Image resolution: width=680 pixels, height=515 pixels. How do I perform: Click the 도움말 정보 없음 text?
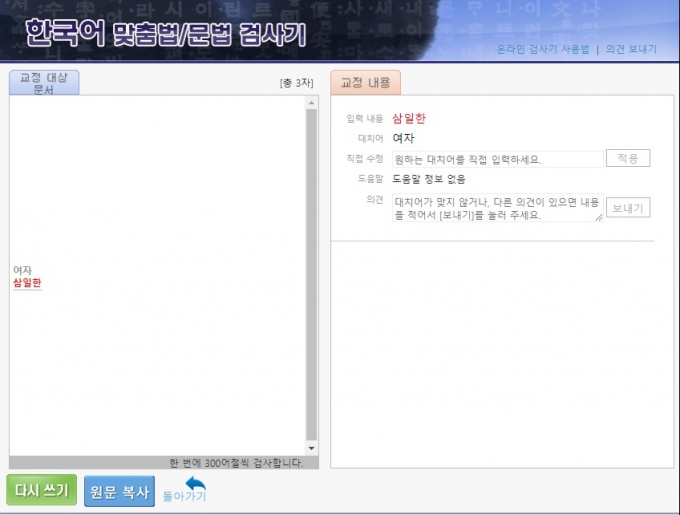pos(429,179)
